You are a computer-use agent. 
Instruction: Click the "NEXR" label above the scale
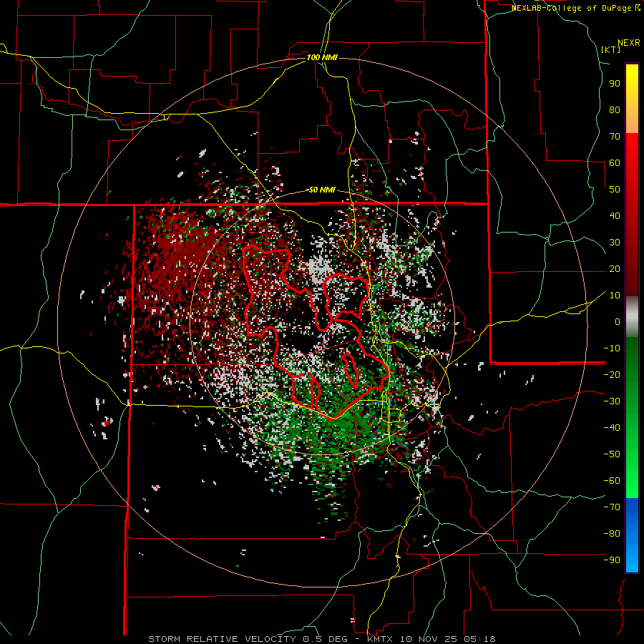(x=629, y=43)
